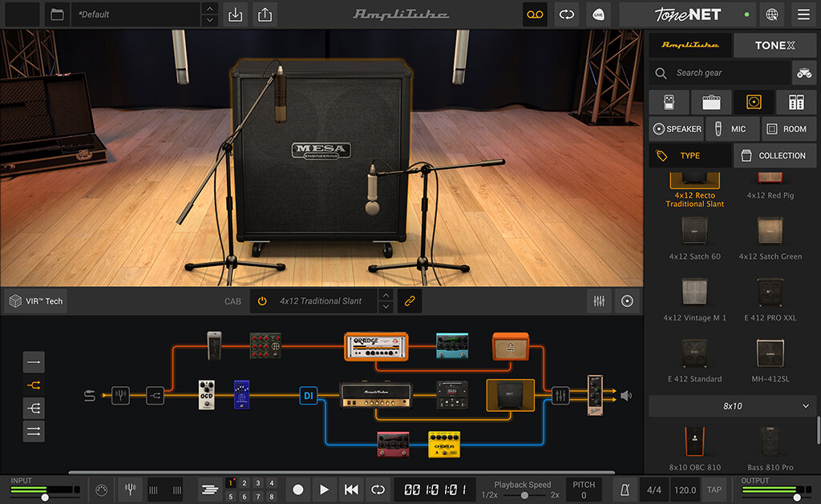Click the TAP tempo button
Viewport: 821px width, 504px height.
coord(714,490)
